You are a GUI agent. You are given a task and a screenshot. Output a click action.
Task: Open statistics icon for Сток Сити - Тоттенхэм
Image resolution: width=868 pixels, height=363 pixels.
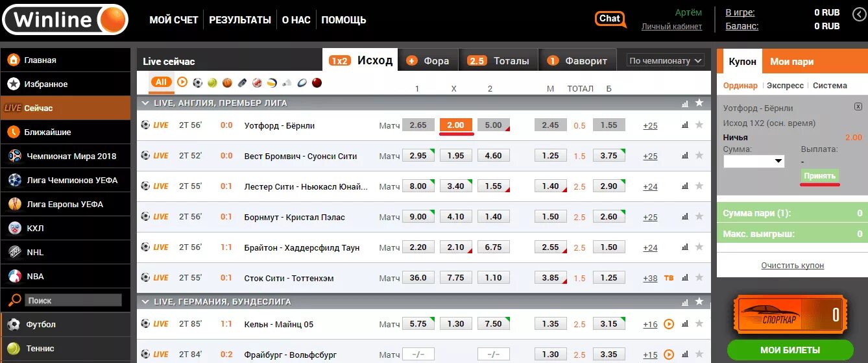click(x=685, y=278)
